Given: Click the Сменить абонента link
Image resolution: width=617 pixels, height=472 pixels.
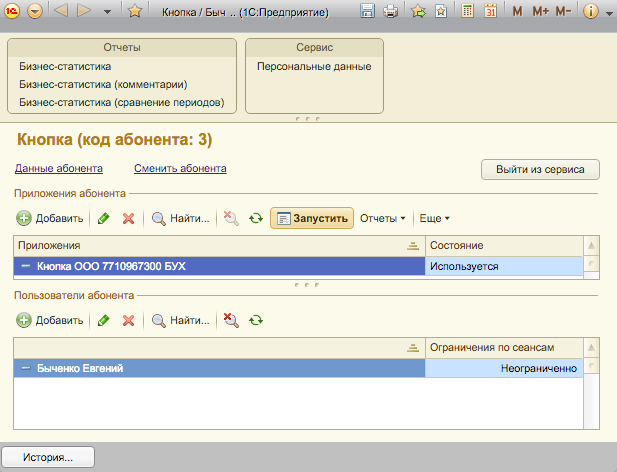Looking at the screenshot, I should point(180,168).
